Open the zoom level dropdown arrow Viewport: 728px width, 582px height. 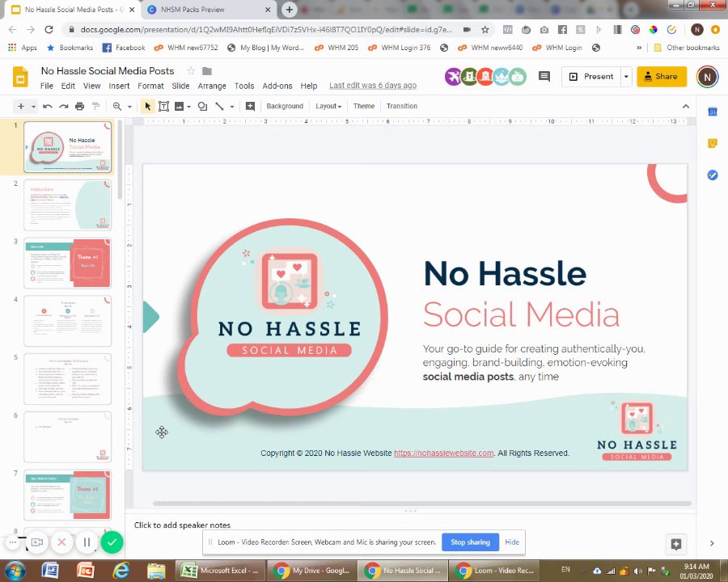point(129,107)
